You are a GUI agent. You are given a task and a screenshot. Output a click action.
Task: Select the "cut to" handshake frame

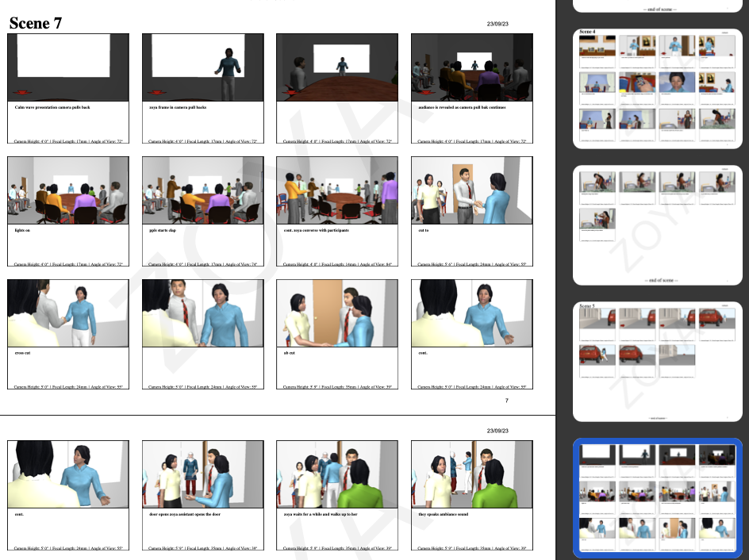coord(471,190)
